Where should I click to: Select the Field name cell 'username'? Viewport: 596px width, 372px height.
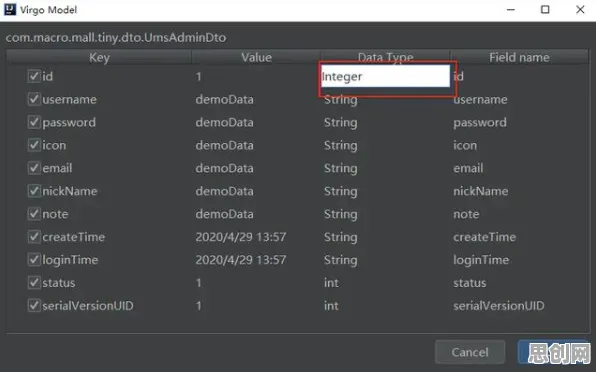480,100
